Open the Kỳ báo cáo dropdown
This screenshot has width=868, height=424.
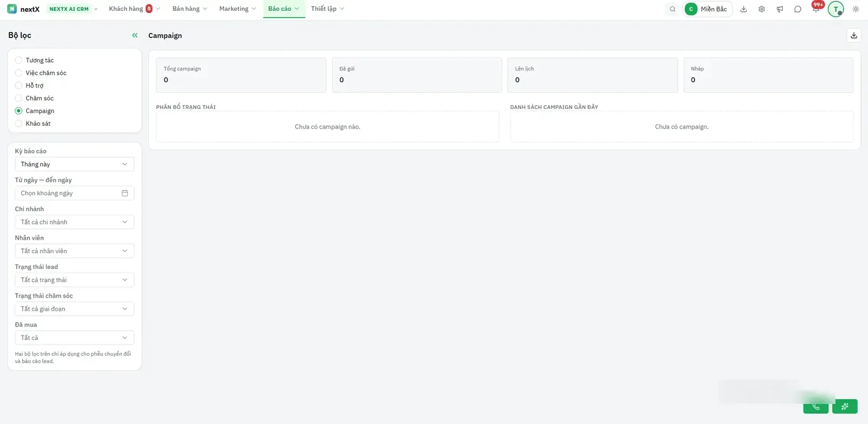[x=74, y=164]
